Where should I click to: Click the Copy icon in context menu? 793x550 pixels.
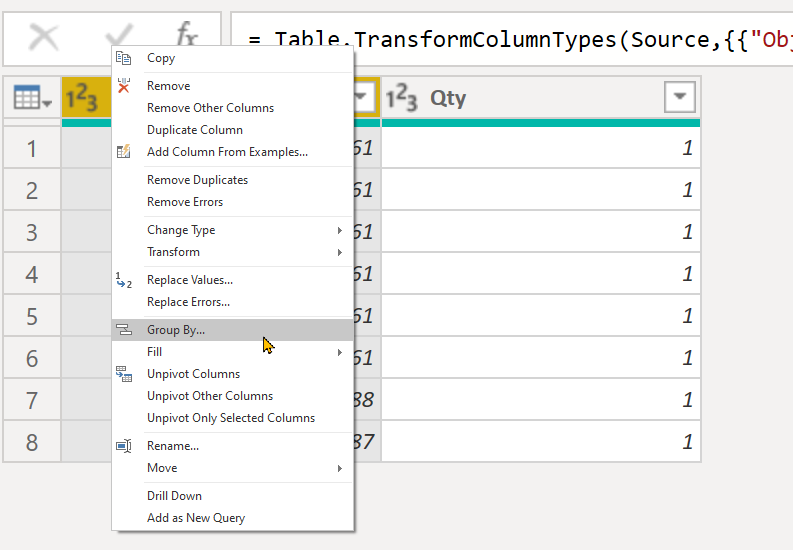(x=123, y=58)
